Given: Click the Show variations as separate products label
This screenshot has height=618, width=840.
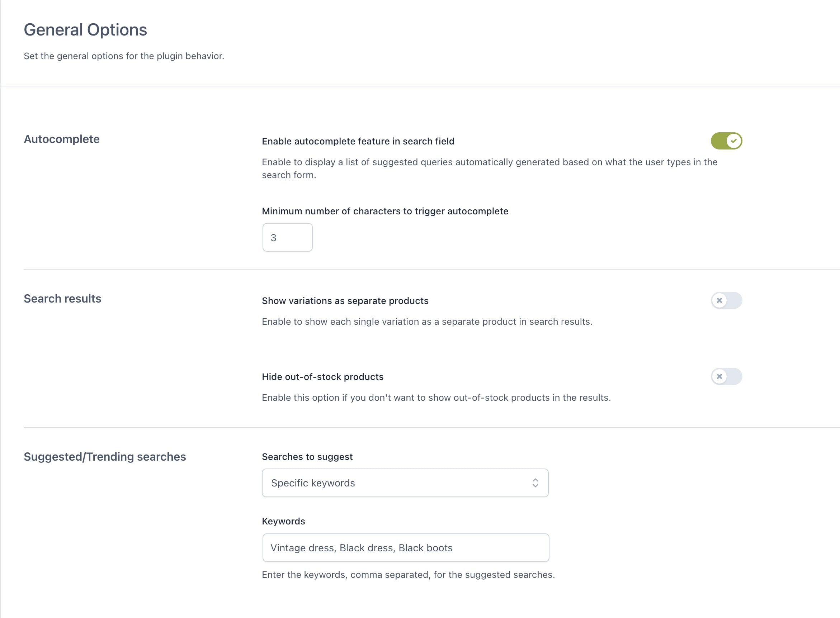Looking at the screenshot, I should pos(345,301).
